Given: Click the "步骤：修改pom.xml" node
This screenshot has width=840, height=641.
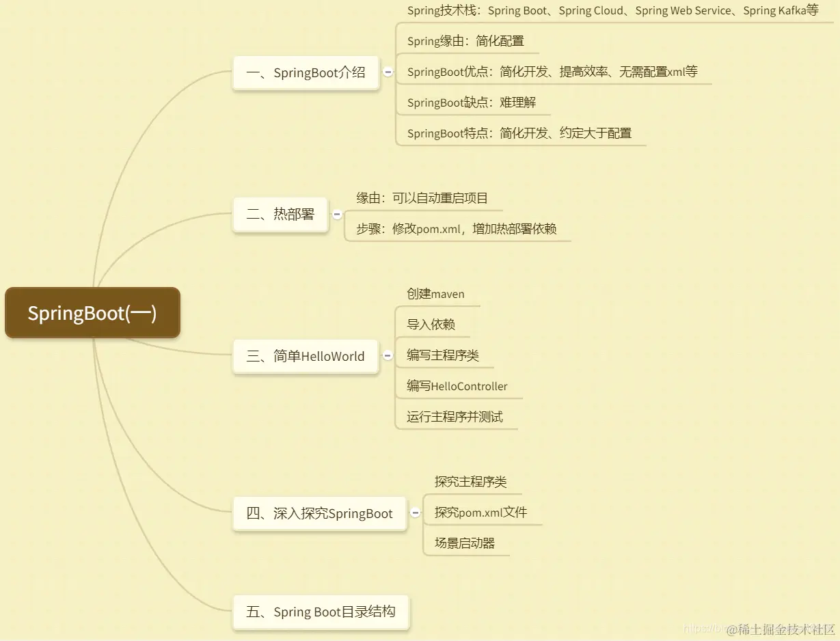Looking at the screenshot, I should (x=457, y=229).
